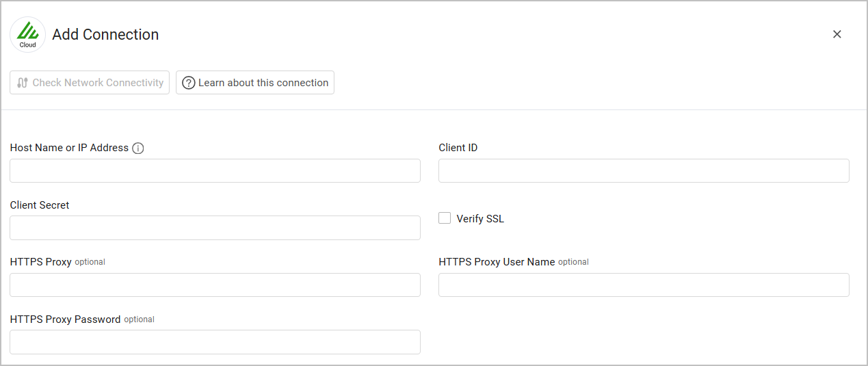Click the green Cloud logo icon
868x366 pixels.
click(27, 34)
